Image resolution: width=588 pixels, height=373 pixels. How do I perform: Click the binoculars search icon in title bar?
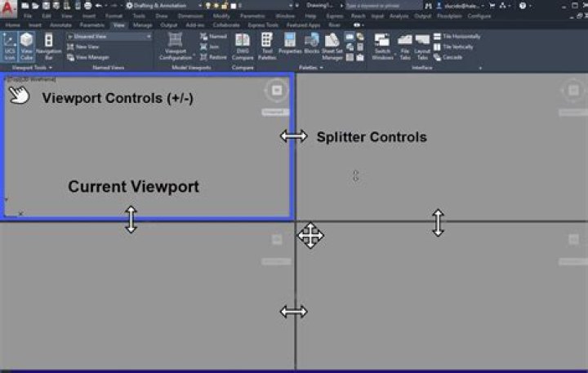[x=428, y=6]
